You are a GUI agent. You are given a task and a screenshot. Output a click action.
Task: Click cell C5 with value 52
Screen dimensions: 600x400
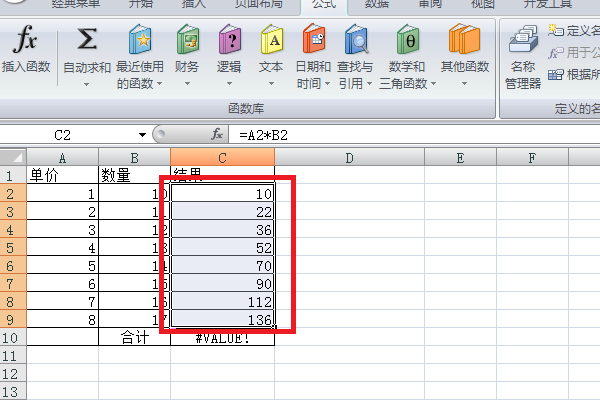(x=222, y=247)
